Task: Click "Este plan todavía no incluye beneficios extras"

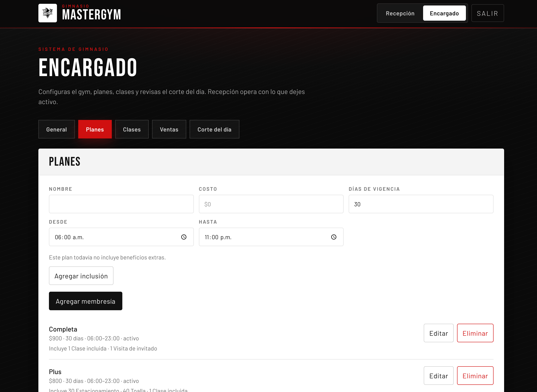Action: pos(107,258)
